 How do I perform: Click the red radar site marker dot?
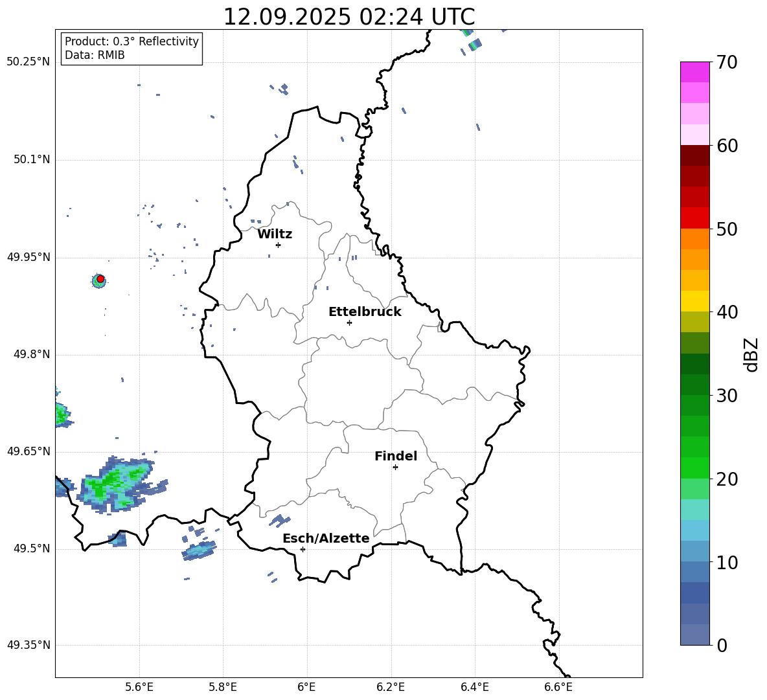pyautogui.click(x=100, y=279)
